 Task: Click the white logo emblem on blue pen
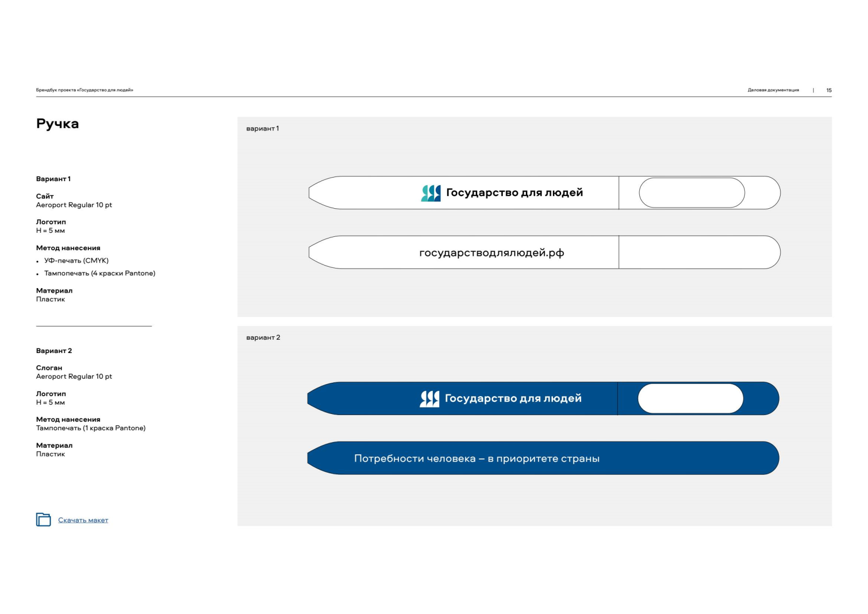[x=429, y=399]
